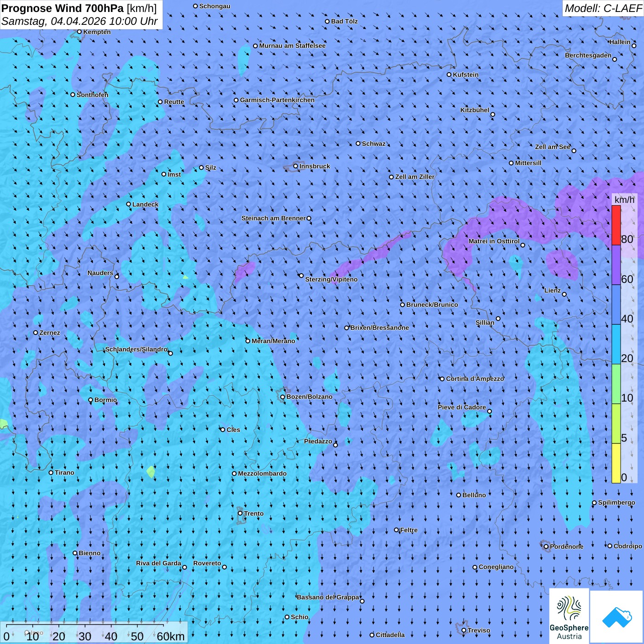Screen dimensions: 644x644
Task: Click the Bormio map label
Action: click(105, 400)
